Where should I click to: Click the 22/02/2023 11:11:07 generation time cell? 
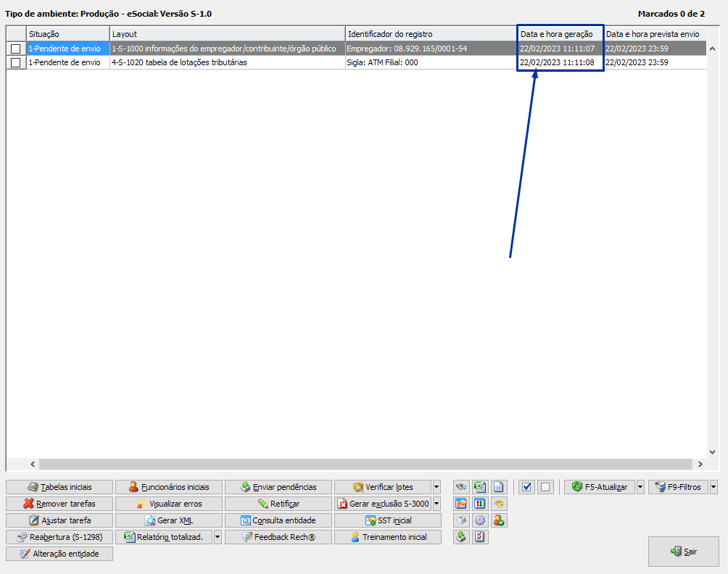(561, 49)
